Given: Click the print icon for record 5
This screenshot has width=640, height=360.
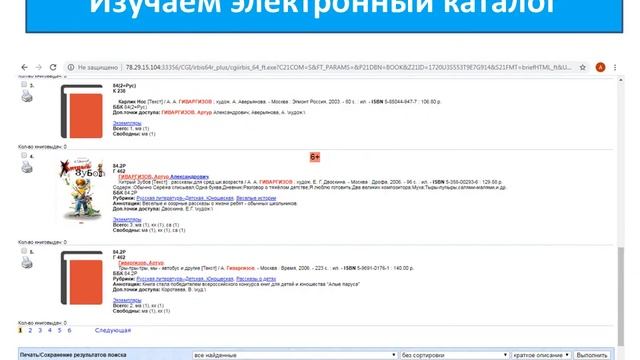Looking at the screenshot, I should [x=27, y=262].
